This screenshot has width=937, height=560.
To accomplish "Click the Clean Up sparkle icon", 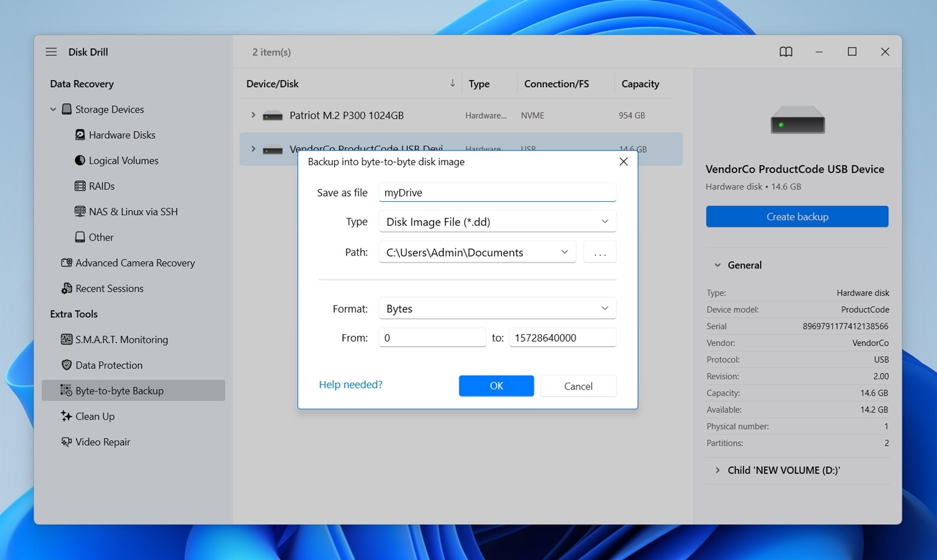I will [x=66, y=416].
